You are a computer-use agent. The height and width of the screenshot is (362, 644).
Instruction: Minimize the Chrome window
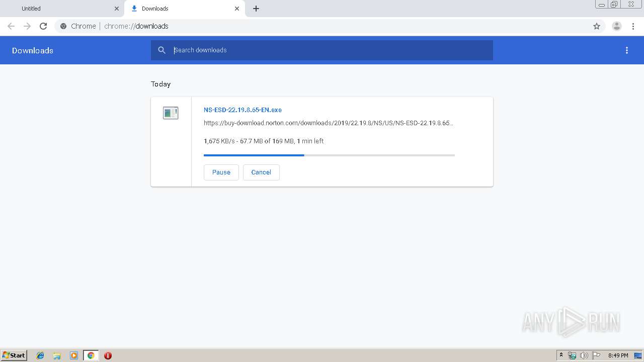tap(602, 5)
